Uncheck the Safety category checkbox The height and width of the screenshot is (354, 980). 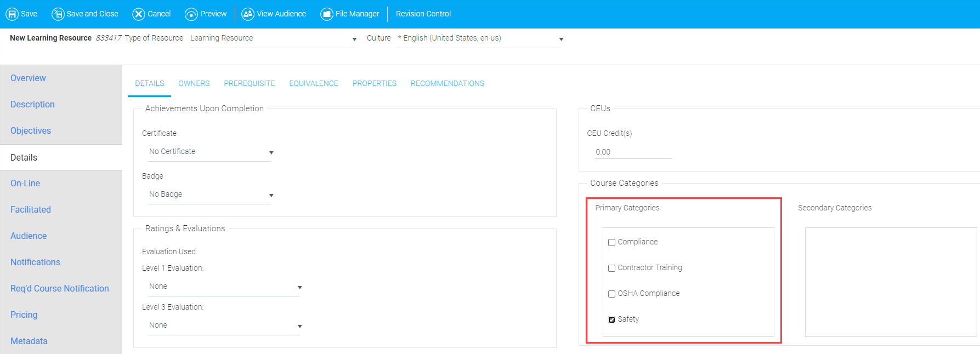pos(611,319)
